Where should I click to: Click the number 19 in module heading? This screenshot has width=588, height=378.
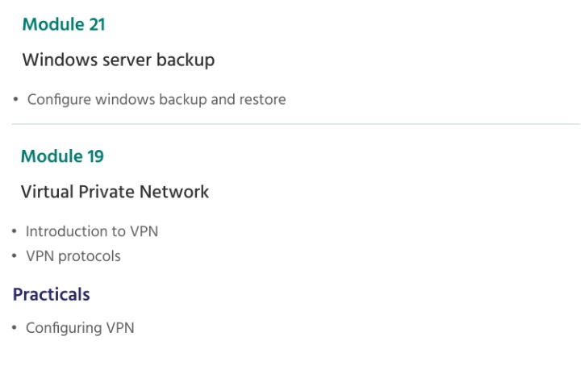(96, 156)
